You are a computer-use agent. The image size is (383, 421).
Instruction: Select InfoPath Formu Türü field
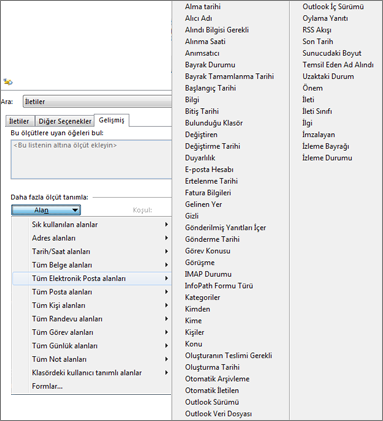pyautogui.click(x=219, y=286)
